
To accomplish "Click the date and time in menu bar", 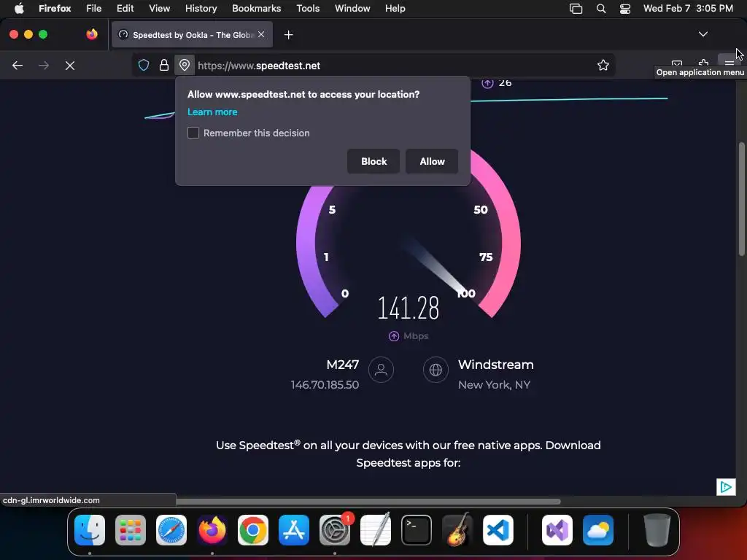I will (688, 8).
